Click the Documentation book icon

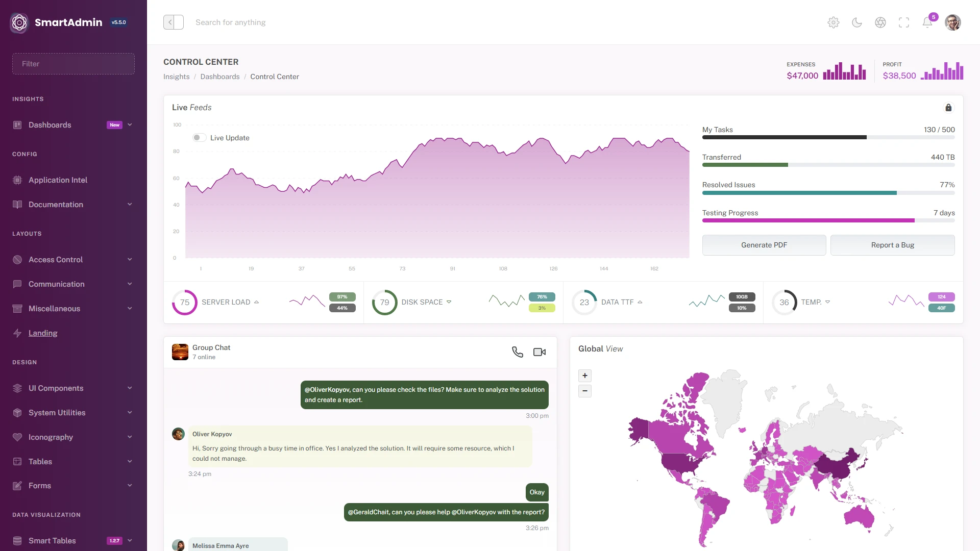tap(17, 205)
